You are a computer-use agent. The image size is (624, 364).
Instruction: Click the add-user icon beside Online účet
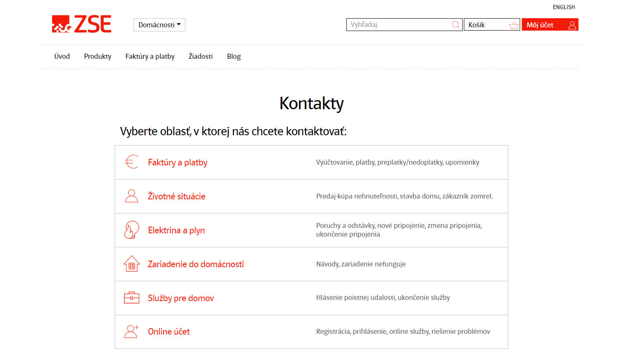132,331
